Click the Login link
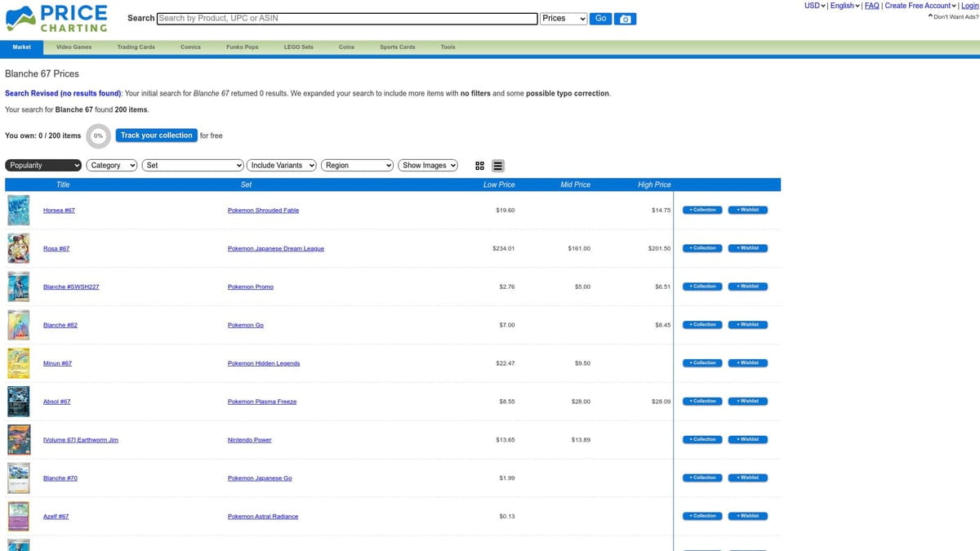Image resolution: width=980 pixels, height=551 pixels. [969, 6]
